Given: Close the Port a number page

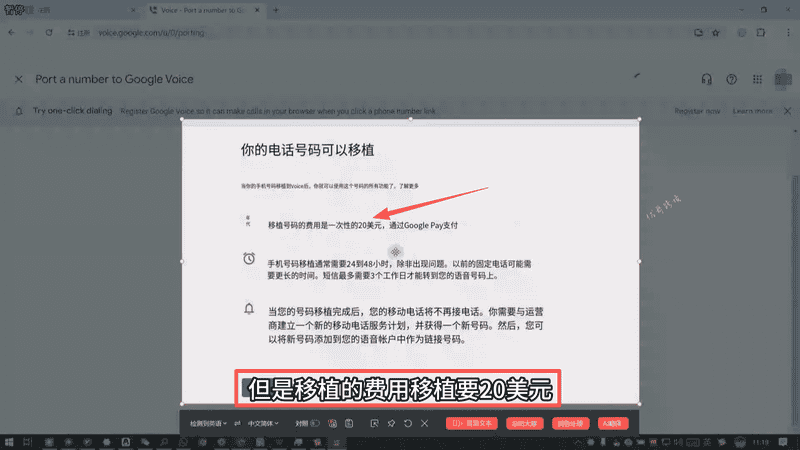Looking at the screenshot, I should coord(18,79).
